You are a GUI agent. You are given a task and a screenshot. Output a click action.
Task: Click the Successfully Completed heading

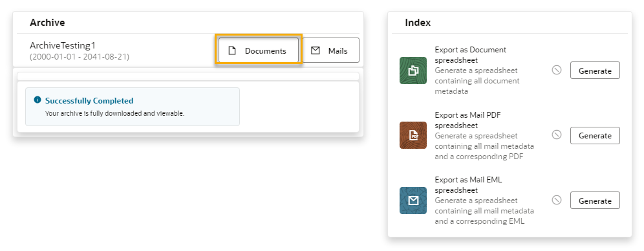89,101
